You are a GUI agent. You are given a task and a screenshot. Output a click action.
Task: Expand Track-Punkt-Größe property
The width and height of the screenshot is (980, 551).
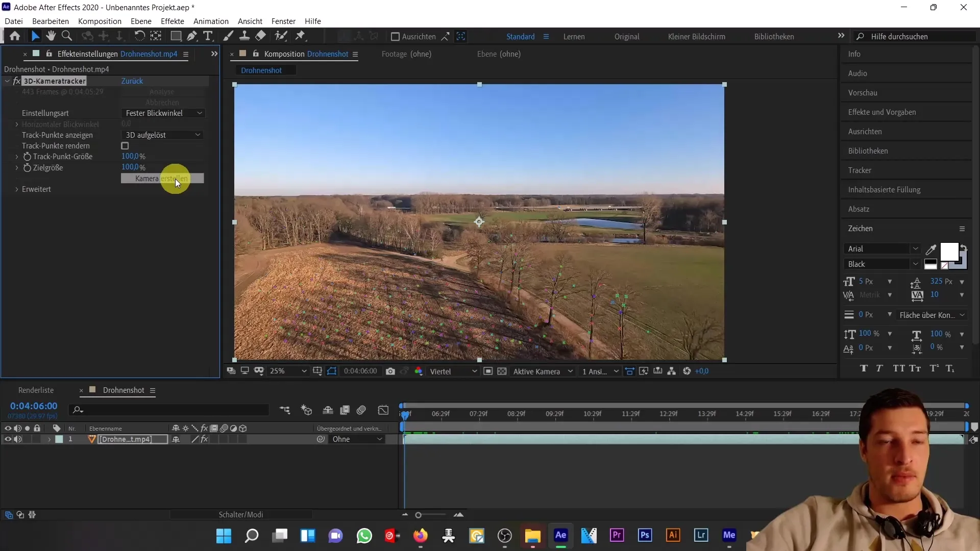coord(17,157)
